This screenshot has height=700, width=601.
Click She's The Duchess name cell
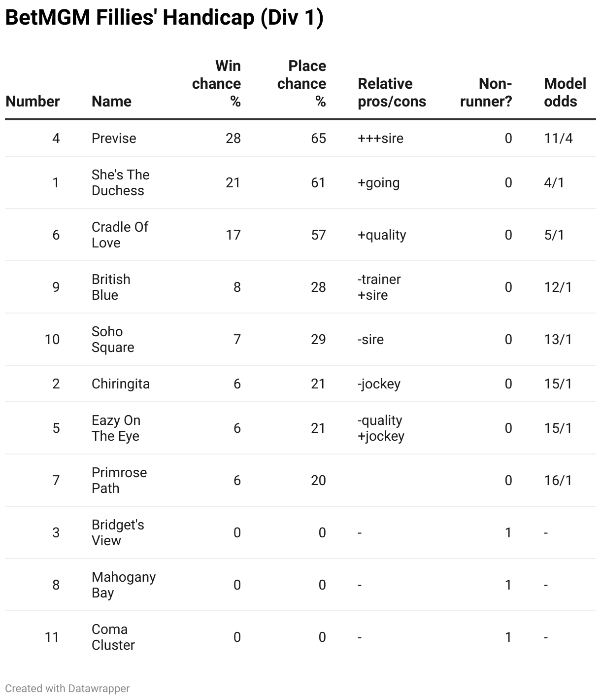point(121,183)
